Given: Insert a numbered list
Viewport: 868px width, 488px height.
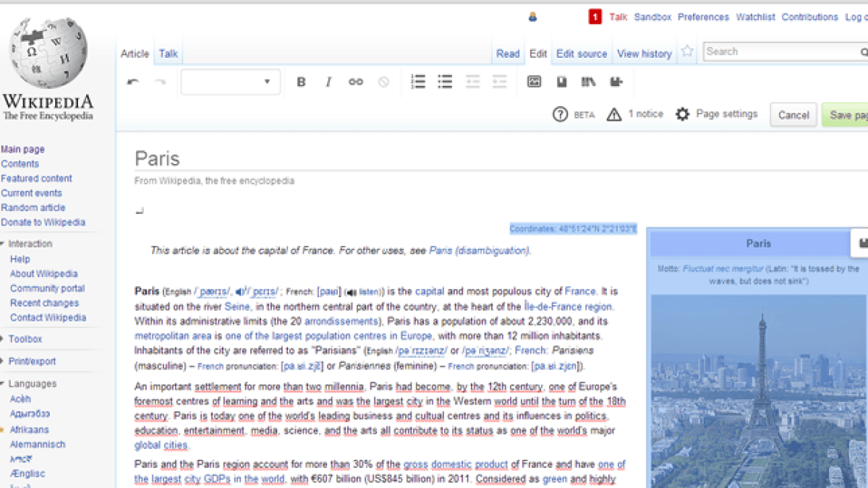Looking at the screenshot, I should pyautogui.click(x=418, y=82).
